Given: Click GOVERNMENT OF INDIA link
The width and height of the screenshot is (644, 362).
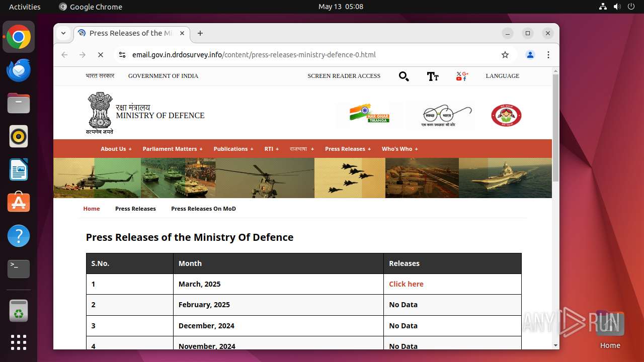Looking at the screenshot, I should (163, 76).
